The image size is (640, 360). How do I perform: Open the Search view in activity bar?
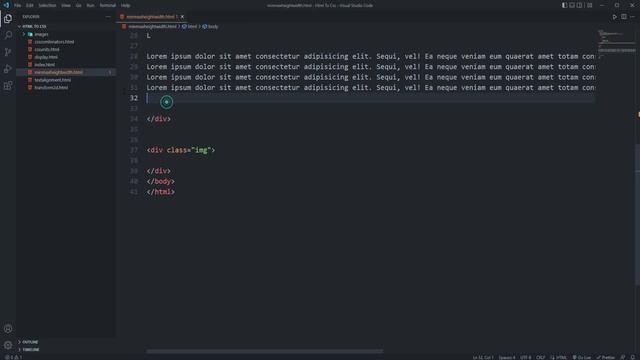click(x=8, y=35)
